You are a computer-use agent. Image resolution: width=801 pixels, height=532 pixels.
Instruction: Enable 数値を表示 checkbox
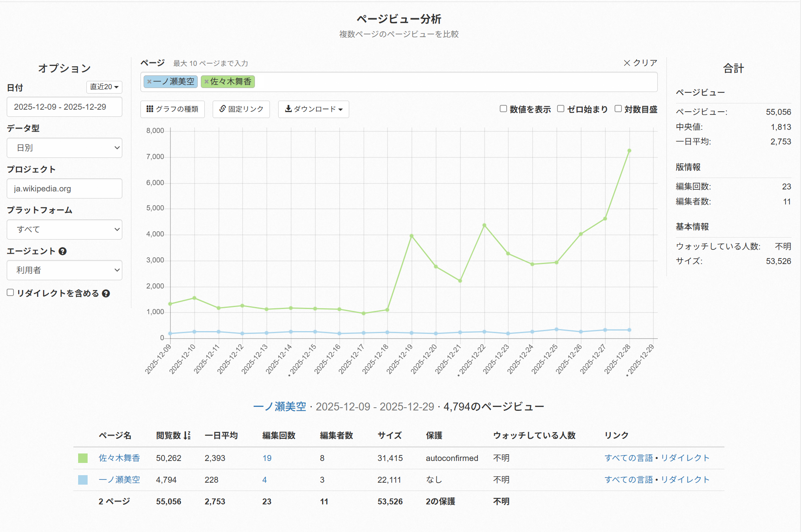tap(503, 109)
